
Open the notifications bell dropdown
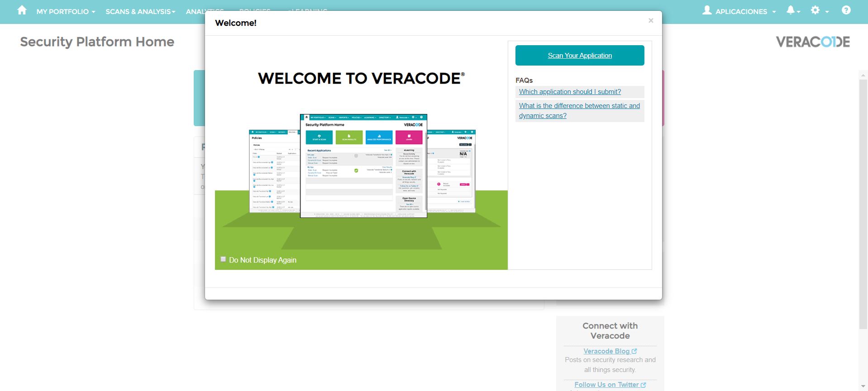(x=793, y=10)
